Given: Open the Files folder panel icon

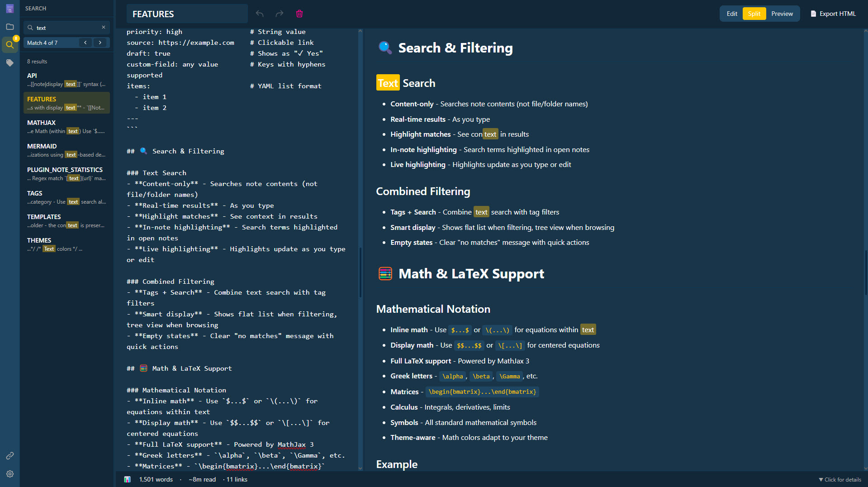Looking at the screenshot, I should [9, 27].
